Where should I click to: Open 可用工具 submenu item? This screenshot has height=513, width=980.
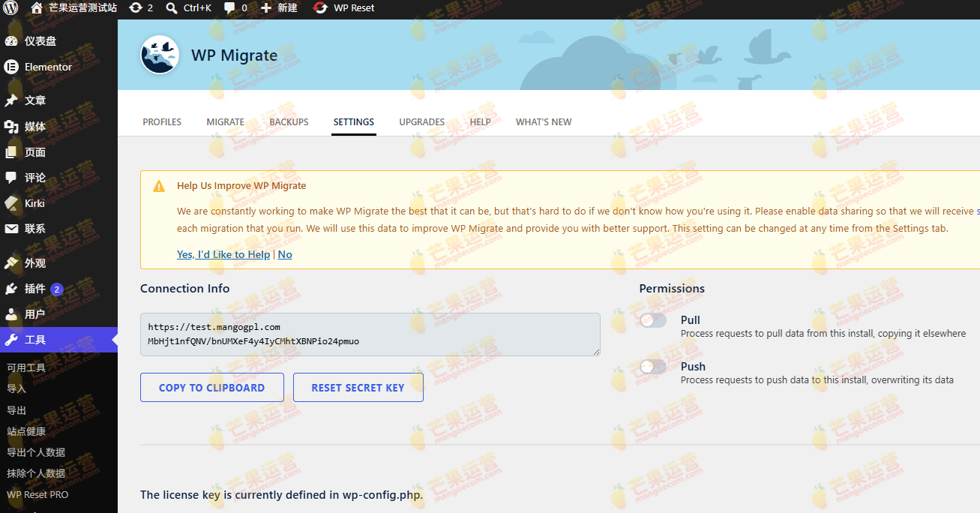click(26, 368)
